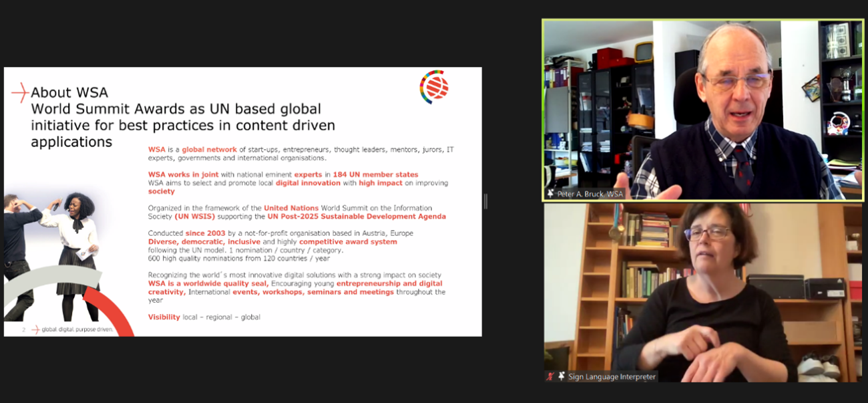Click Peter A. Bruck's video tile
This screenshot has width=868, height=403.
[x=701, y=107]
